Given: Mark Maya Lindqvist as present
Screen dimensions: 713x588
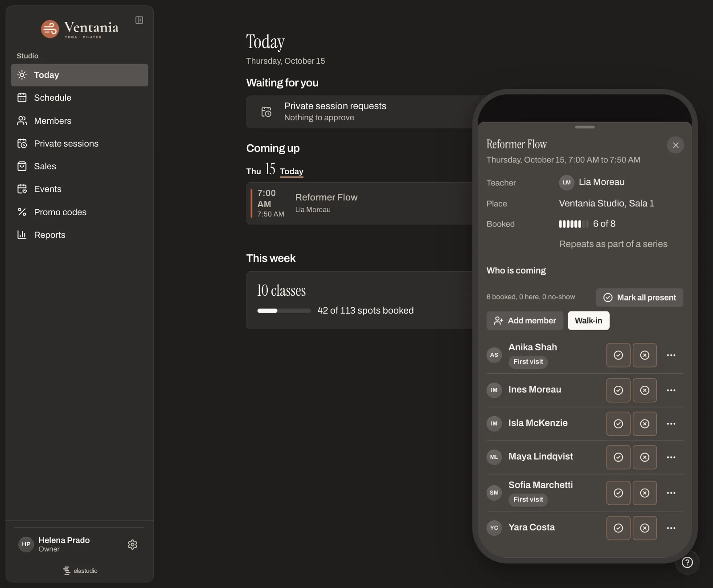Looking at the screenshot, I should [x=618, y=457].
